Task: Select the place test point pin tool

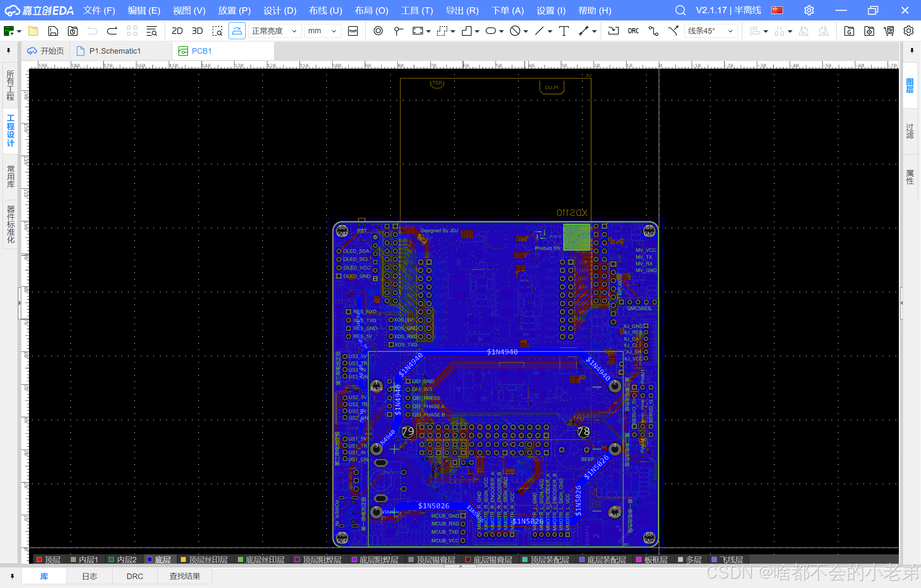Action: tap(398, 31)
